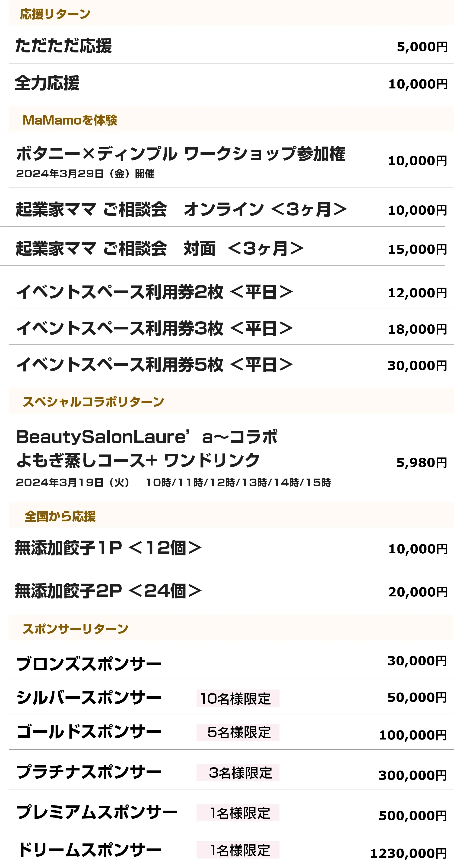This screenshot has width=454, height=868.
Task: Choose the ブロンズスポンサー return
Action: click(89, 664)
